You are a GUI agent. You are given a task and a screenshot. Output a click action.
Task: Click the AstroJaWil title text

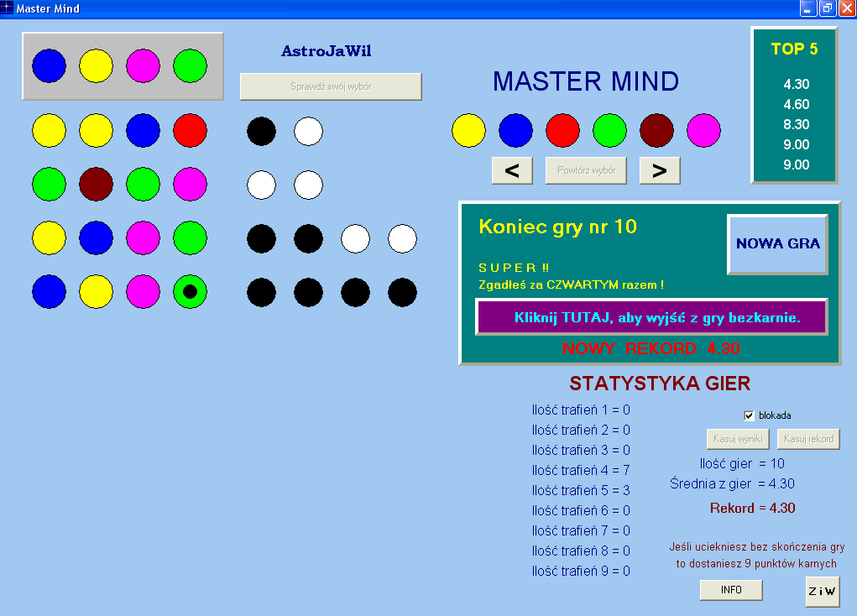pyautogui.click(x=327, y=51)
